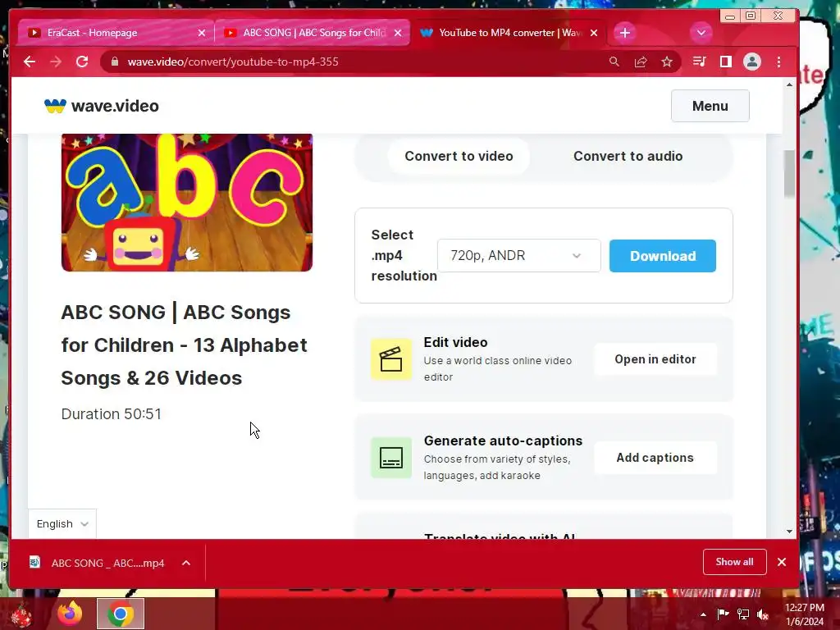Click Generate auto-captions heading
840x630 pixels.
tap(503, 441)
